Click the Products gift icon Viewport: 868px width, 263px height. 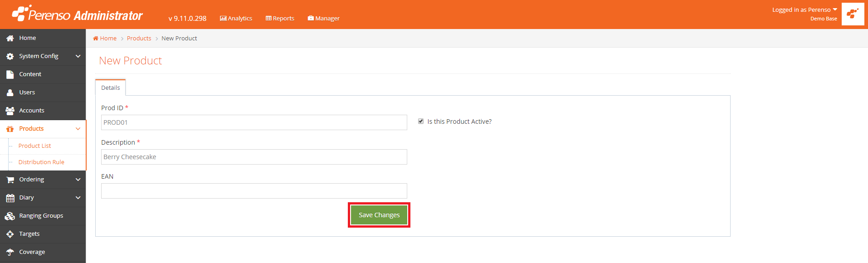click(x=10, y=129)
